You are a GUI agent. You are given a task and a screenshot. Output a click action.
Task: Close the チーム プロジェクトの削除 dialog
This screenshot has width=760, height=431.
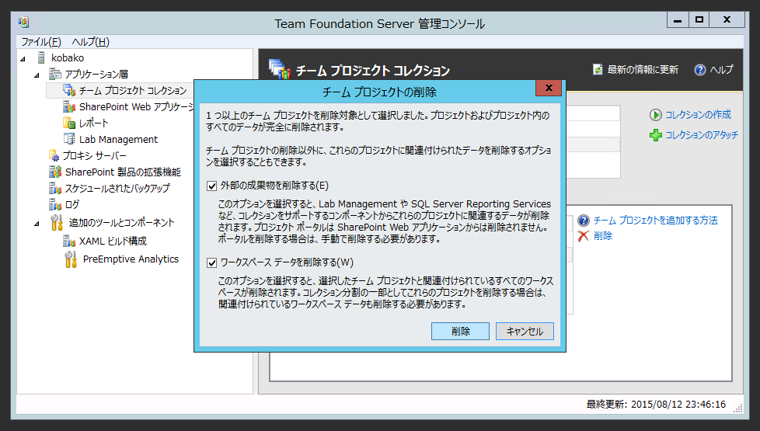coord(549,88)
